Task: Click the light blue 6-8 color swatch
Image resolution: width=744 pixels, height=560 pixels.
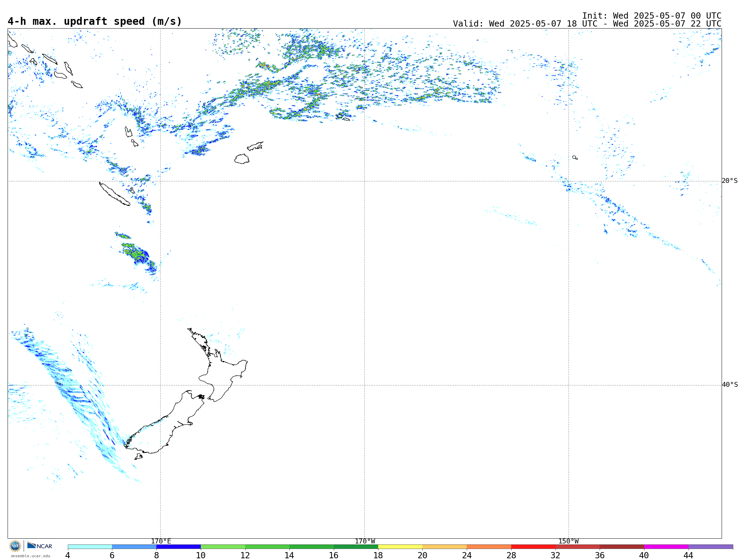Action: pyautogui.click(x=134, y=547)
